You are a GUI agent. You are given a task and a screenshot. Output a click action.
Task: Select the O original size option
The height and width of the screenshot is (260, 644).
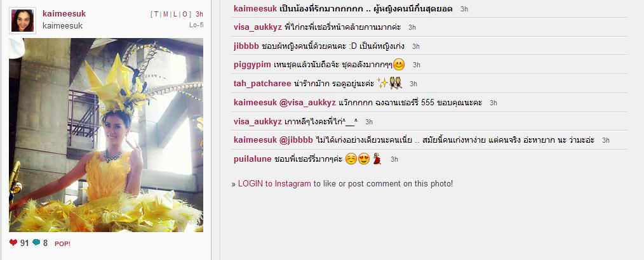(185, 15)
